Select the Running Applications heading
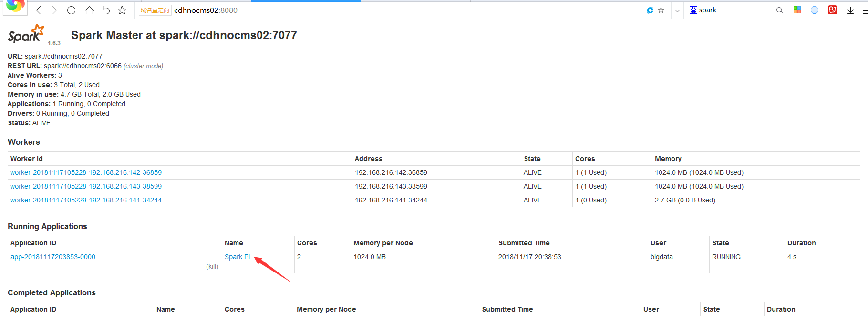868x322 pixels. click(47, 226)
